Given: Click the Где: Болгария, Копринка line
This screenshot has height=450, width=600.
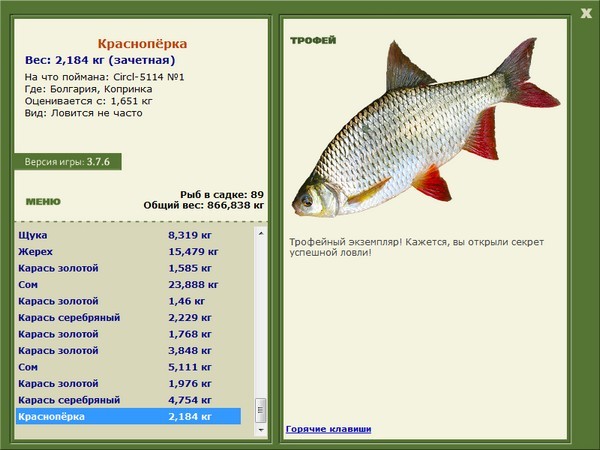Looking at the screenshot, I should (88, 89).
